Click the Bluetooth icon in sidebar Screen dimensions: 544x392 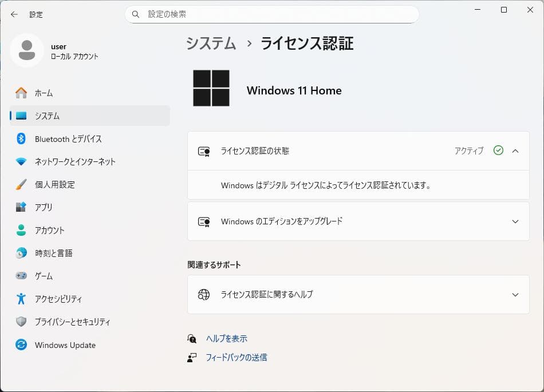[21, 138]
